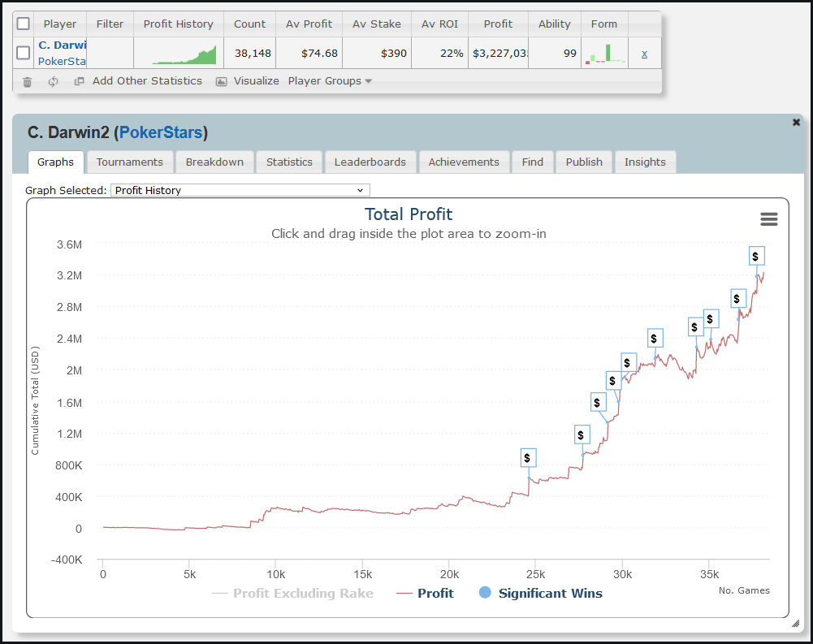Check the C. Darwin2 row checkbox
The image size is (813, 644).
(x=24, y=54)
